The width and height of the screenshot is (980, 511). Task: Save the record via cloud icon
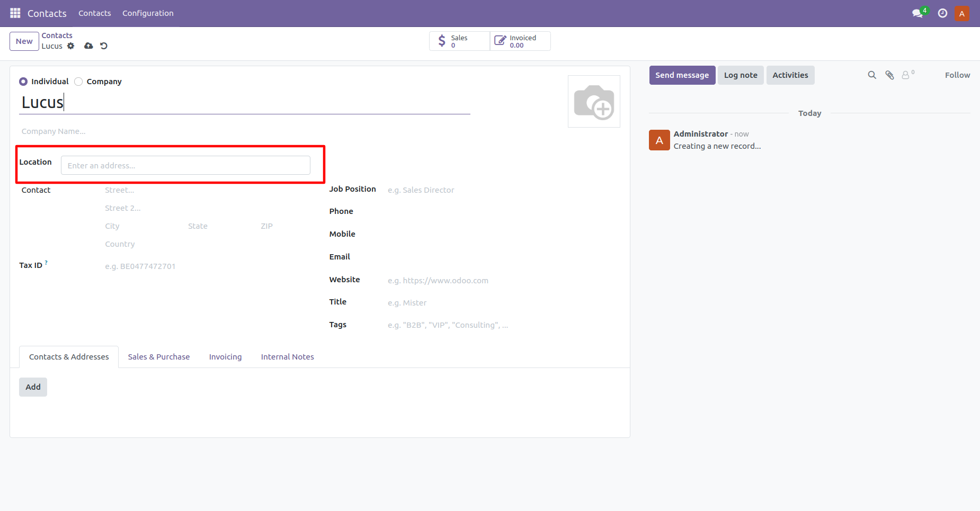(88, 46)
